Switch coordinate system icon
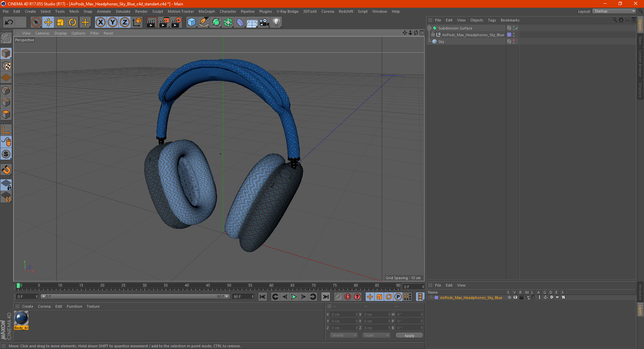The height and width of the screenshot is (349, 644). (137, 22)
